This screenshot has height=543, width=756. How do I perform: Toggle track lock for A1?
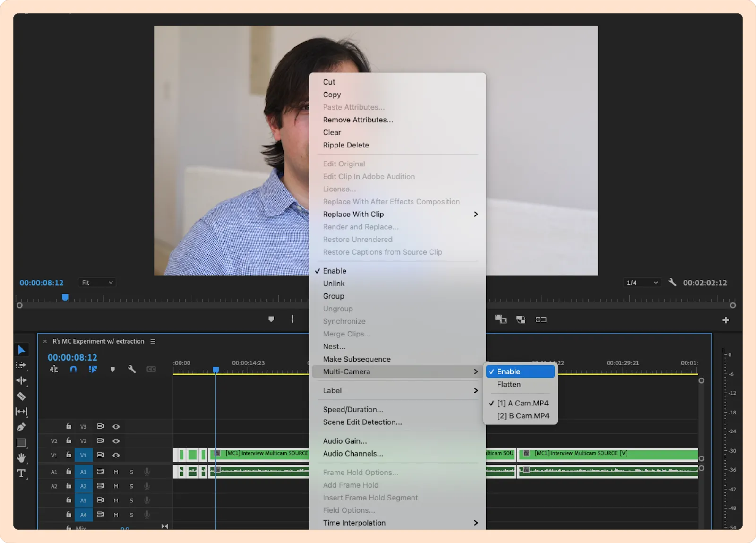(x=69, y=472)
